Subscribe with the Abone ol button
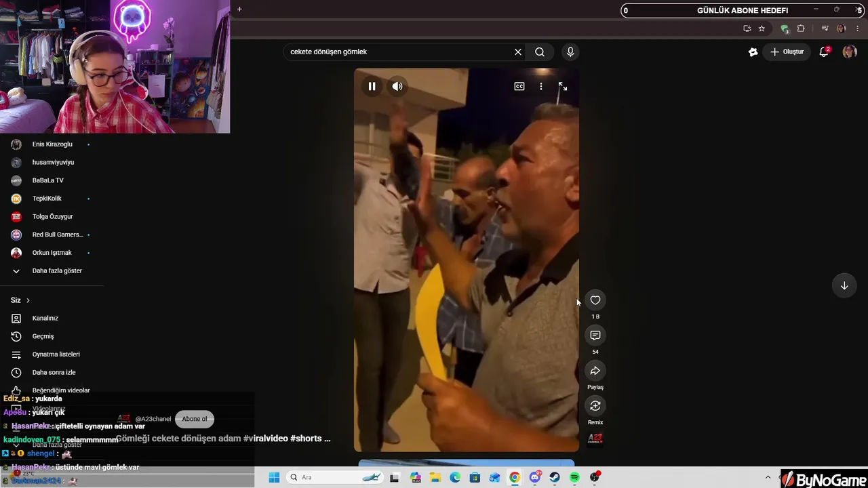 pos(195,419)
